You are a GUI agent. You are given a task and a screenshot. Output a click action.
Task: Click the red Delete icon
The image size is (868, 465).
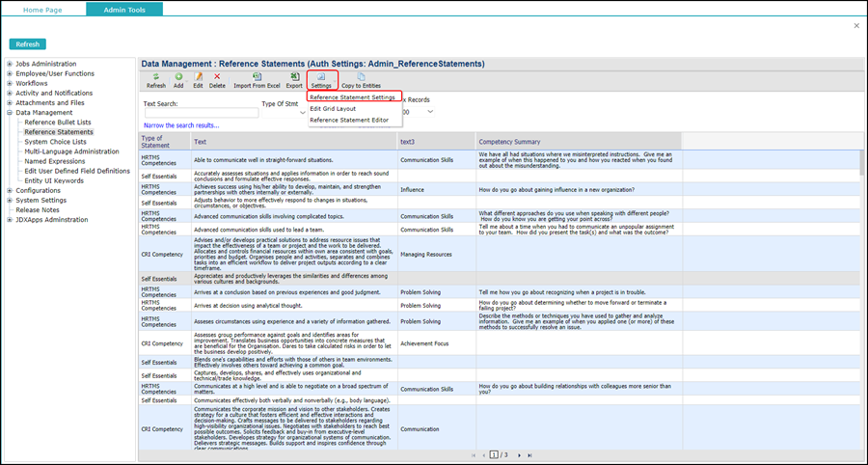point(217,76)
